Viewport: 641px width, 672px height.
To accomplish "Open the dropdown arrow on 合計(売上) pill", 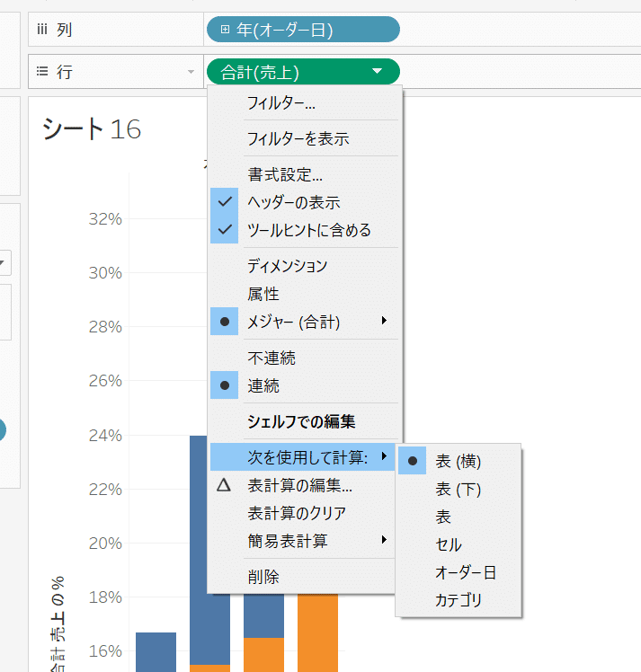I will (x=377, y=71).
